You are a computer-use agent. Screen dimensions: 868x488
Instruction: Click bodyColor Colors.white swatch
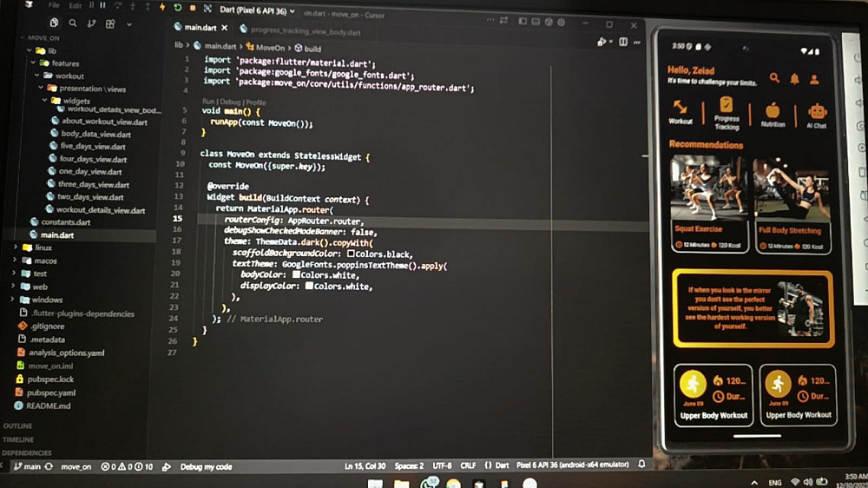pos(296,274)
